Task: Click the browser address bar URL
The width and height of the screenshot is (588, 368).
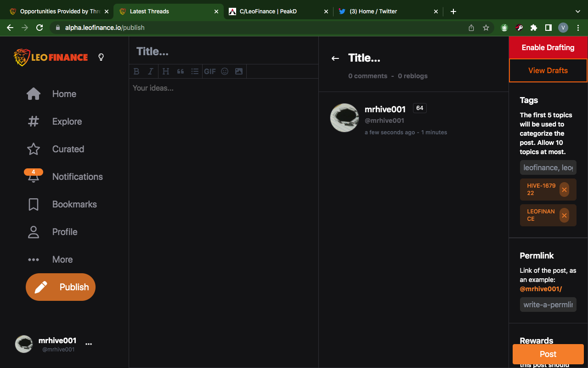Action: 105,28
